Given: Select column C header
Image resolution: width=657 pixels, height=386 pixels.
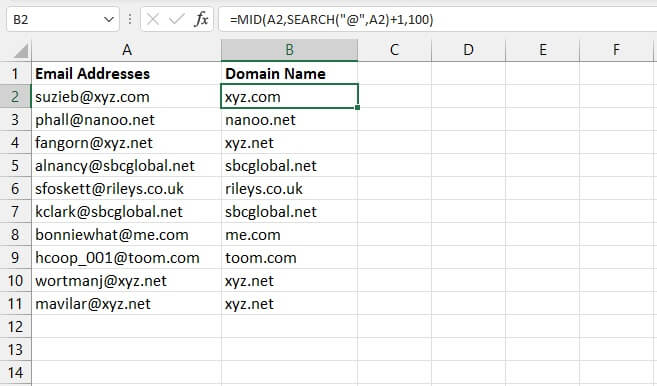Looking at the screenshot, I should pyautogui.click(x=394, y=50).
